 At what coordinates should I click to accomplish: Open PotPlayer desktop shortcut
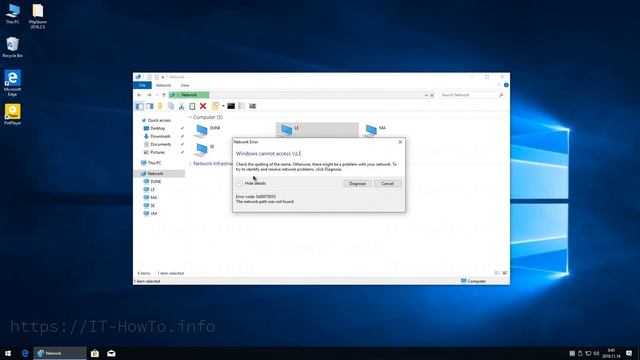point(12,114)
